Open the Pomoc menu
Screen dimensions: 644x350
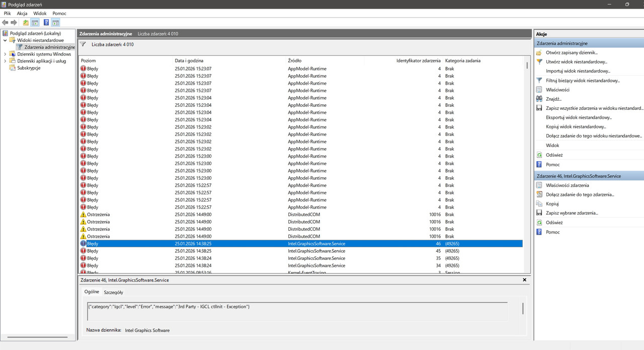tap(59, 13)
